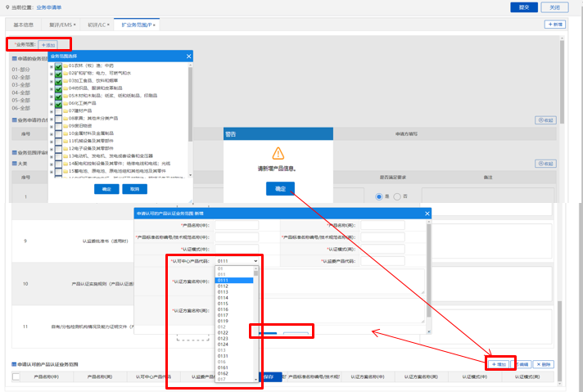Check the 11机械设备 checkbox

pos(58,142)
